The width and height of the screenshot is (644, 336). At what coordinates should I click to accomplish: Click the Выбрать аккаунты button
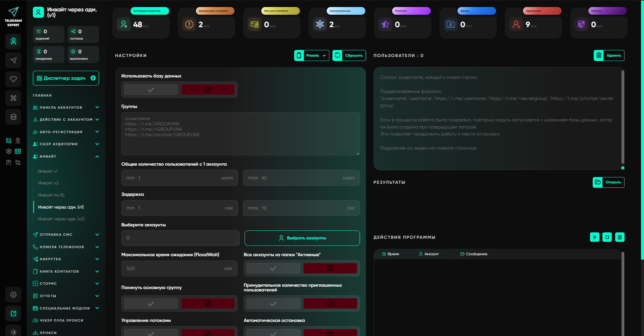point(302,238)
